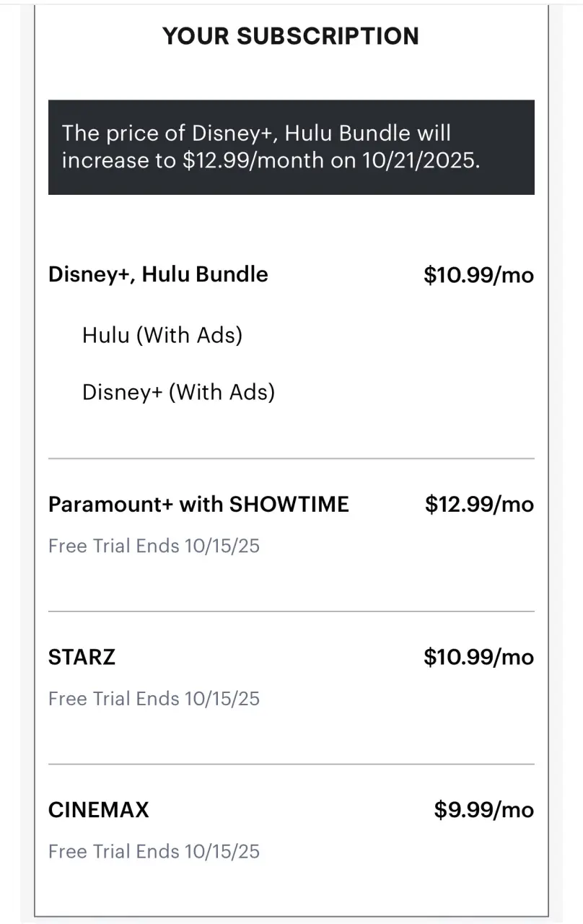Click the $12.99/month text in banner

pos(253,160)
